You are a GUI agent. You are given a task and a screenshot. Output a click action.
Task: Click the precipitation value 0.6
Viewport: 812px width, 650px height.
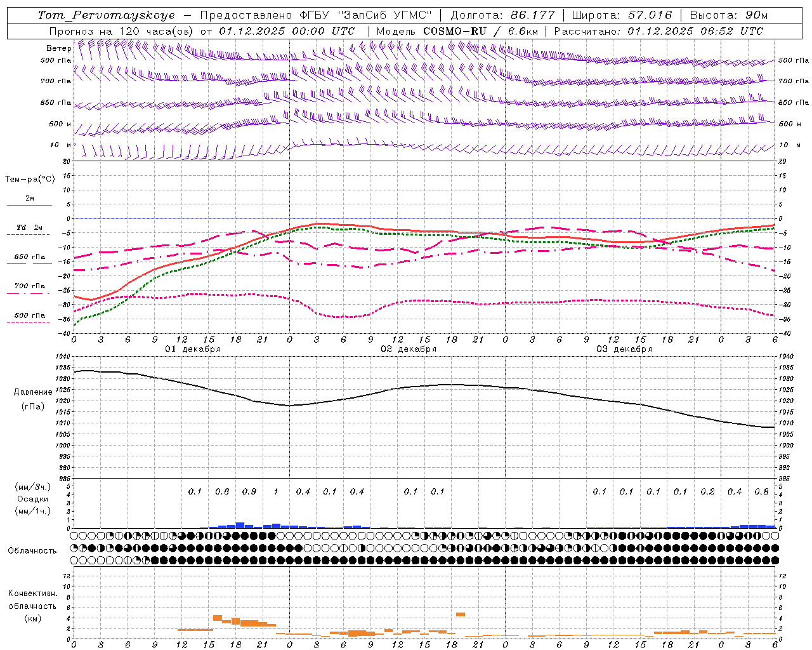click(x=222, y=492)
